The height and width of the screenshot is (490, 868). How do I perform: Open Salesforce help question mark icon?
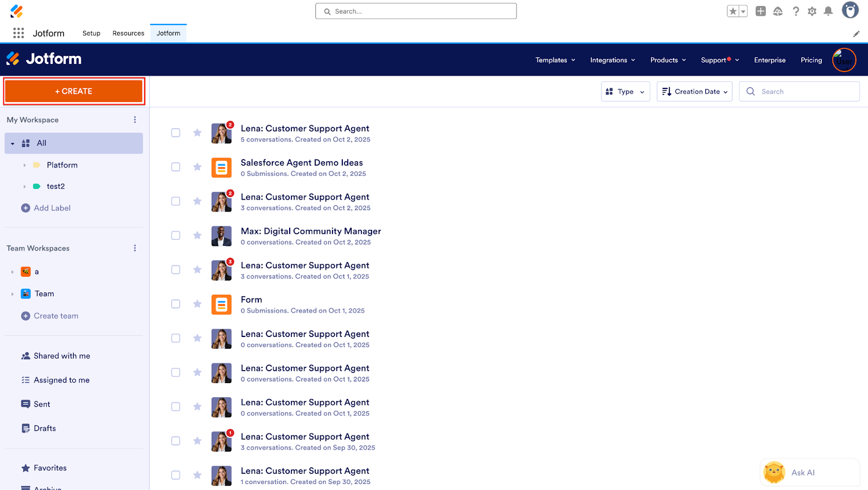796,11
